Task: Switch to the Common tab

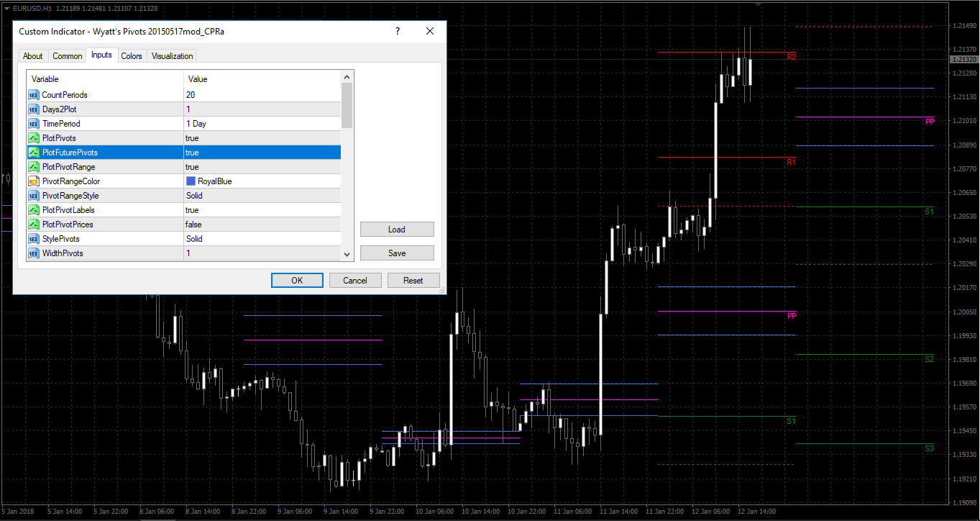Action: pos(68,56)
